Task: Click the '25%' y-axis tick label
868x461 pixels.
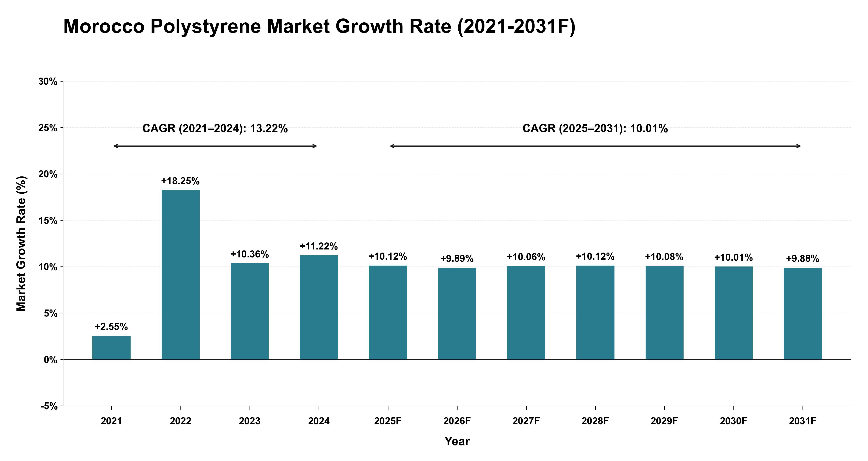Action: 48,128
